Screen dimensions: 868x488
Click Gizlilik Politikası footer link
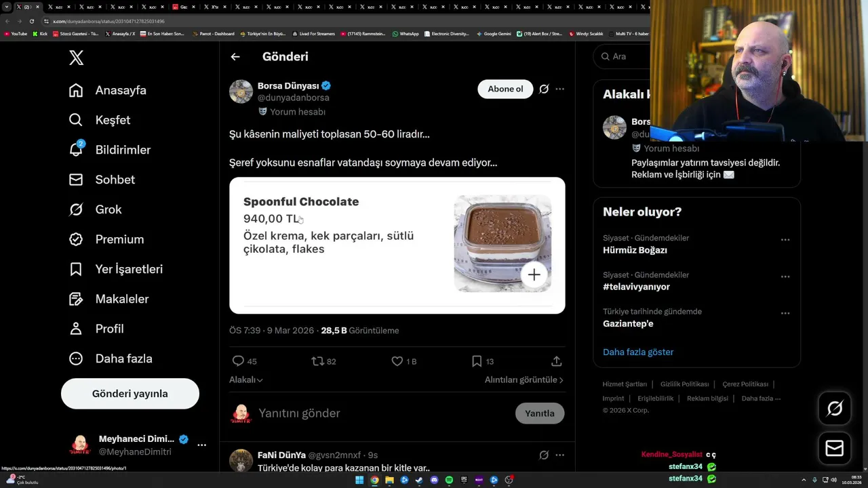pos(685,384)
